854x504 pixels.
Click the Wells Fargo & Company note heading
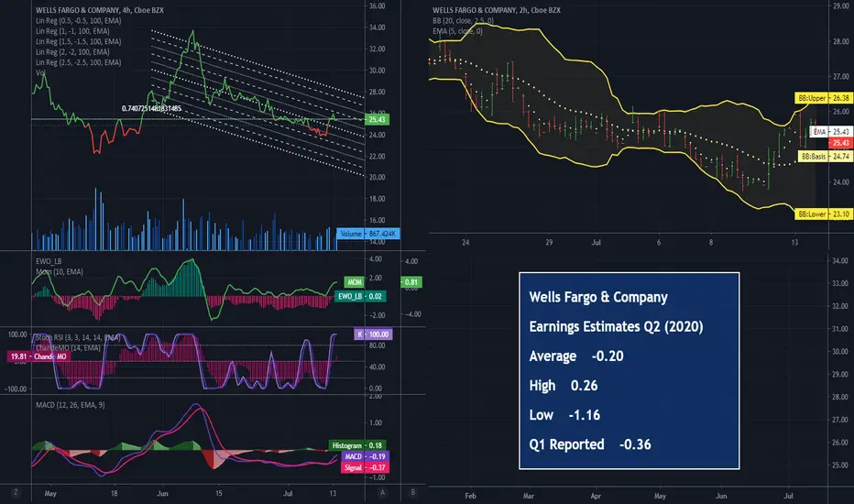point(598,298)
